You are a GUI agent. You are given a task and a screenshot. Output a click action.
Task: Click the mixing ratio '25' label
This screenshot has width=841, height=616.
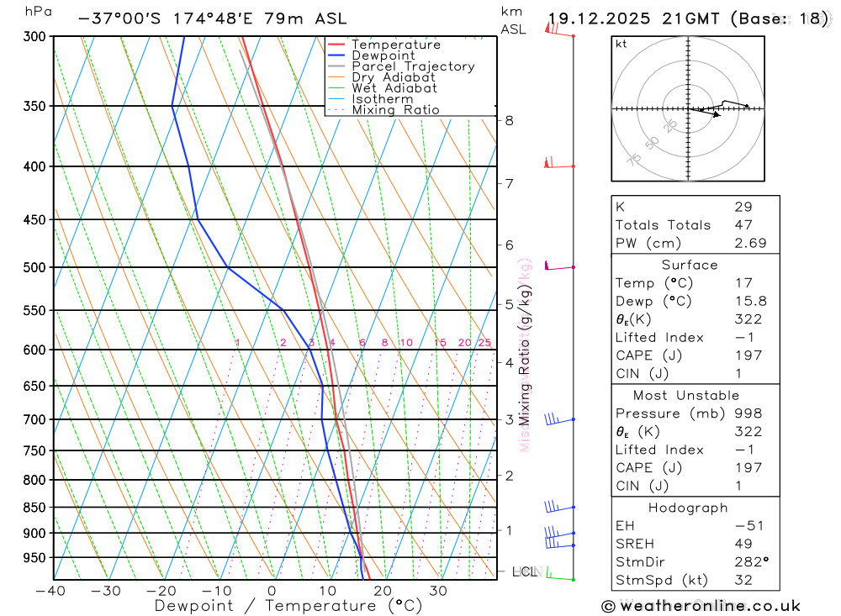[484, 343]
